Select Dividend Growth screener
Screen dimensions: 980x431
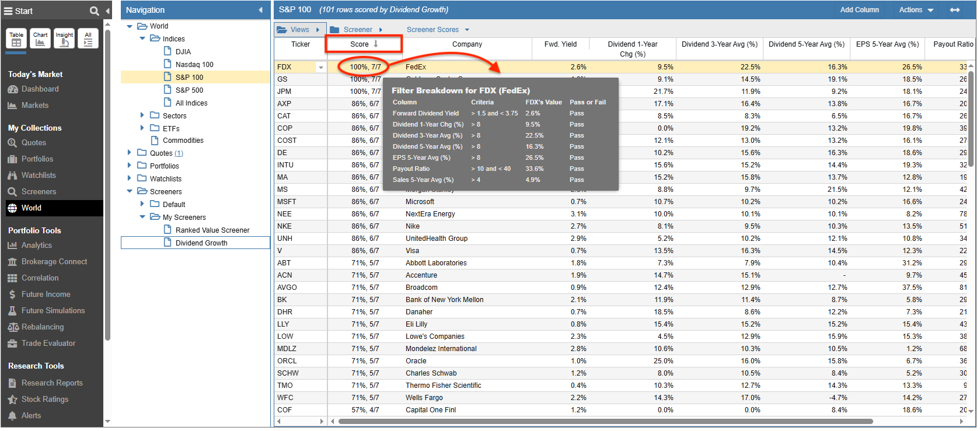(196, 243)
